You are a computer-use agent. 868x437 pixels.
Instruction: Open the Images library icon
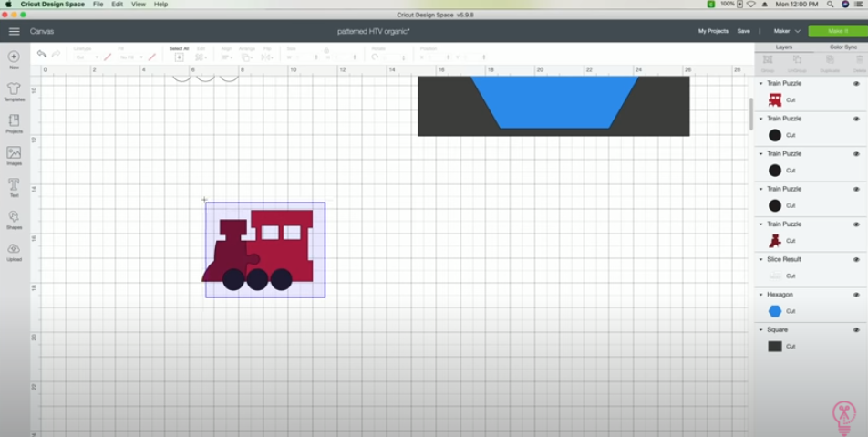pyautogui.click(x=14, y=153)
